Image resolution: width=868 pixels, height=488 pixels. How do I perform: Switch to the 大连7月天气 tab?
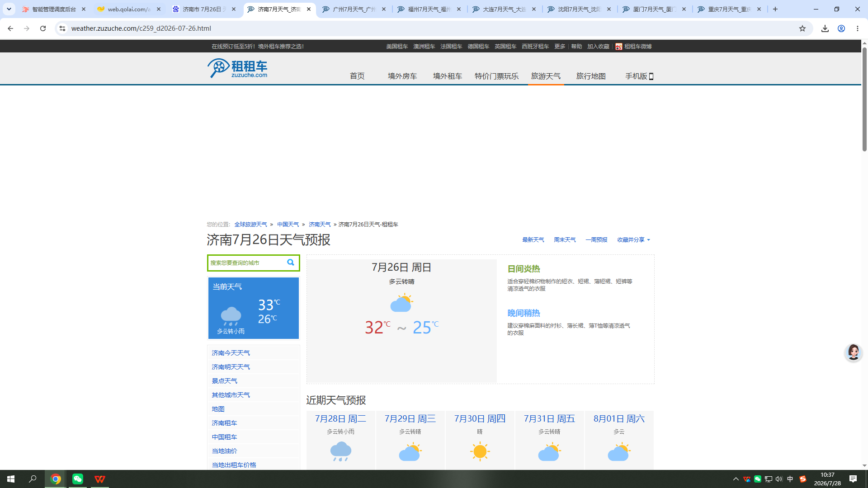coord(505,9)
